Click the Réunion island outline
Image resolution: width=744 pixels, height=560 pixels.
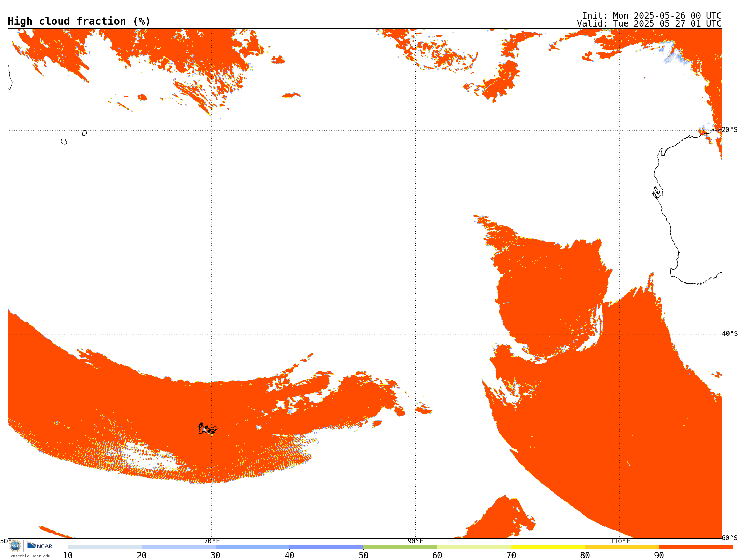pyautogui.click(x=64, y=142)
